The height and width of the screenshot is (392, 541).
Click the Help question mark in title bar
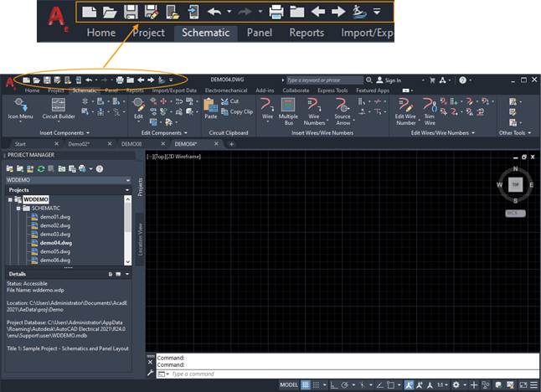(x=462, y=80)
